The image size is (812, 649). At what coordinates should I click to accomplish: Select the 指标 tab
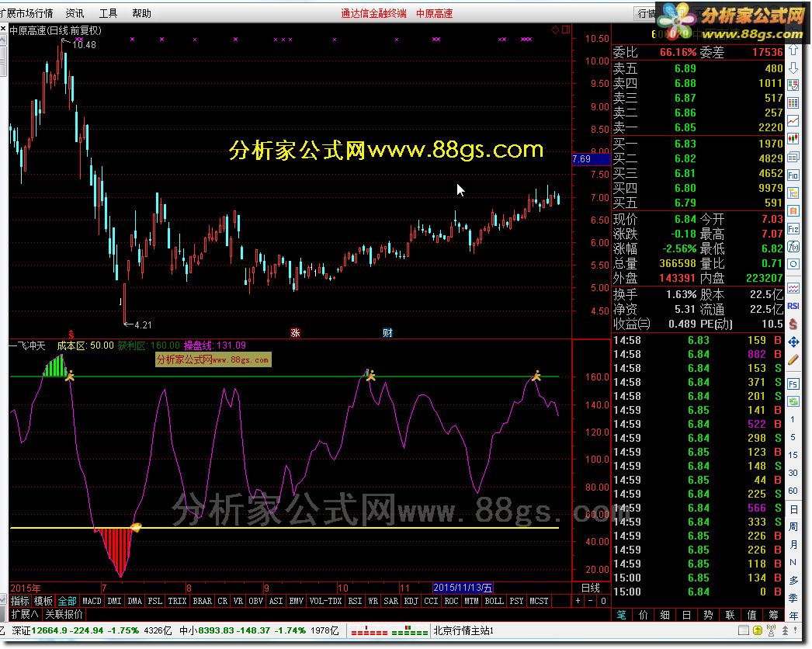(x=19, y=602)
